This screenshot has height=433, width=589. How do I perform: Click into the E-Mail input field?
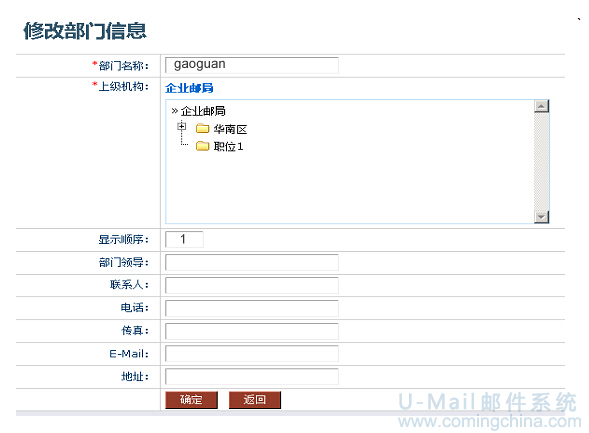[x=252, y=354]
